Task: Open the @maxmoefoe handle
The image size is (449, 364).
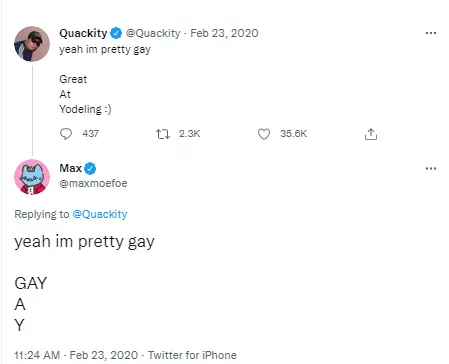Action: coord(93,183)
